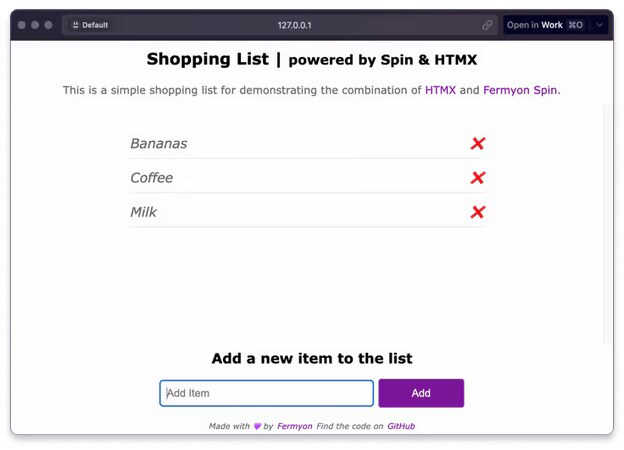
Task: Click the Bananas list item
Action: tap(159, 144)
